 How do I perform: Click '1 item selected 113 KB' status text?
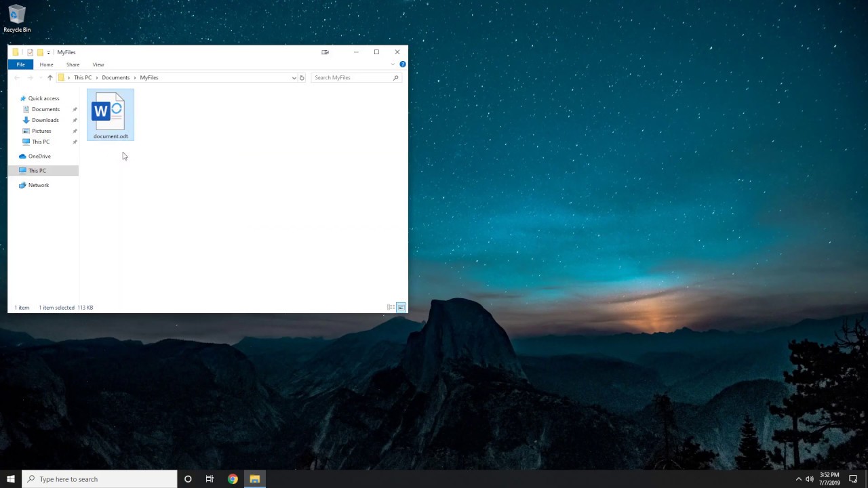[x=66, y=308]
